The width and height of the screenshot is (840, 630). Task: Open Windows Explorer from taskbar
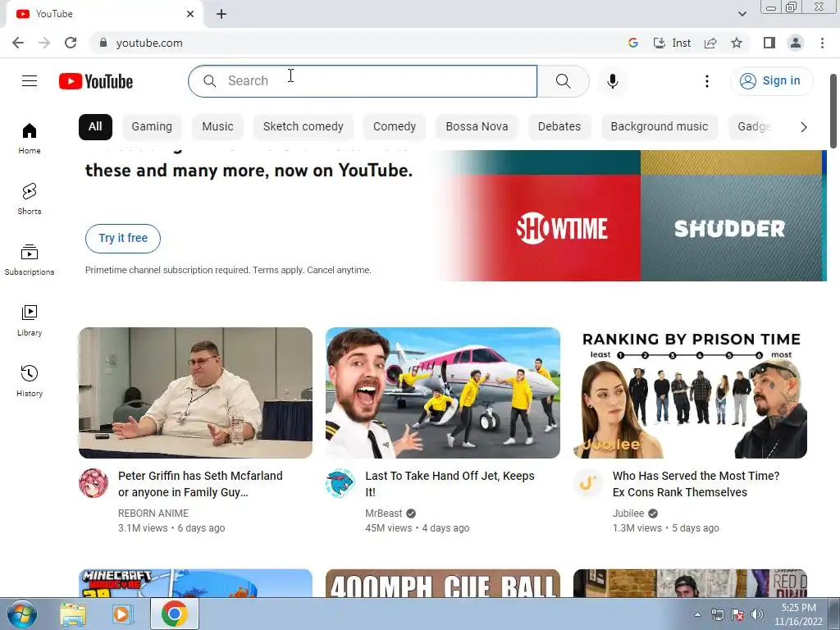click(x=73, y=614)
